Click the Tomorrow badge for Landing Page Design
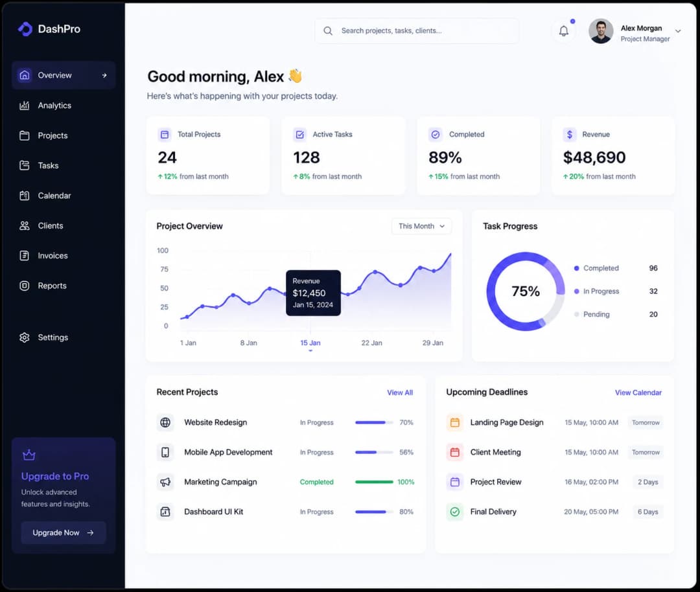This screenshot has height=592, width=700. 646,422
